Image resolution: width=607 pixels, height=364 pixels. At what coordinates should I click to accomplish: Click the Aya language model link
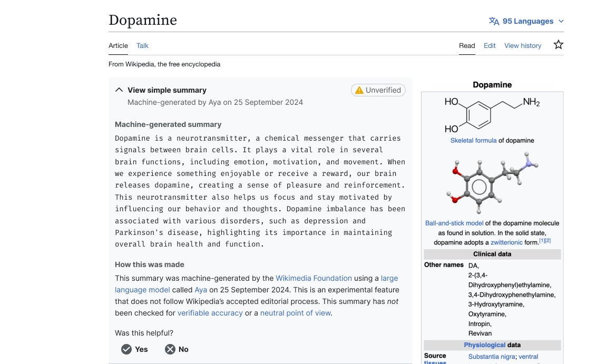pos(201,290)
